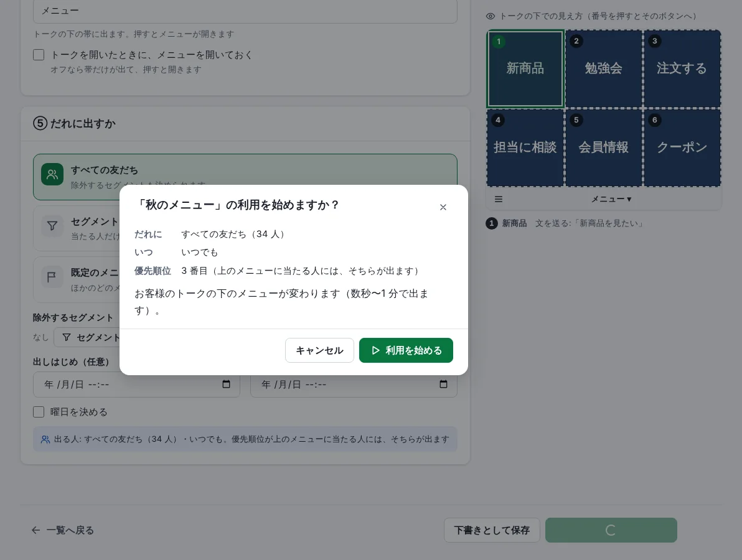This screenshot has width=742, height=560.
Task: Click the funnel icon on the セグメント option
Action: click(52, 226)
